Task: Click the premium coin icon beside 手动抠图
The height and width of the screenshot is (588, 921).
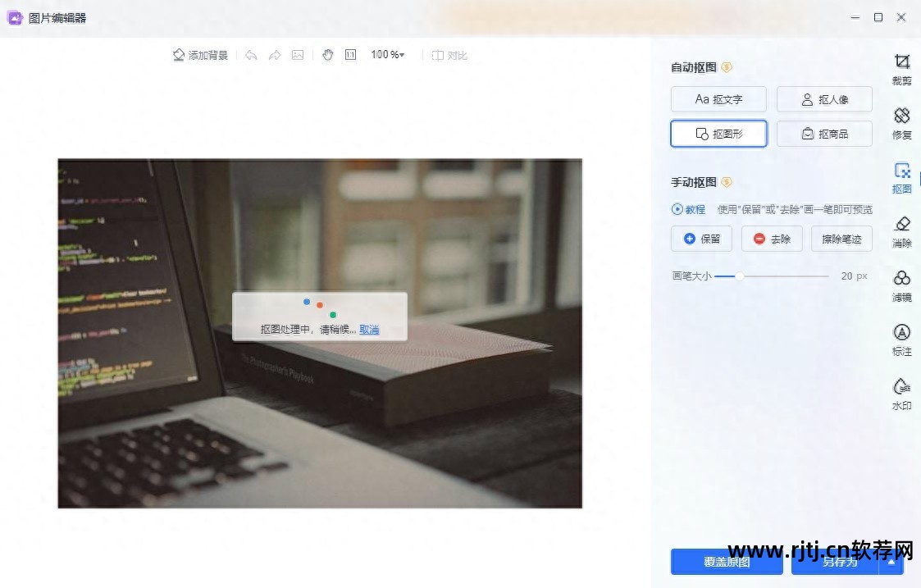Action: [727, 182]
